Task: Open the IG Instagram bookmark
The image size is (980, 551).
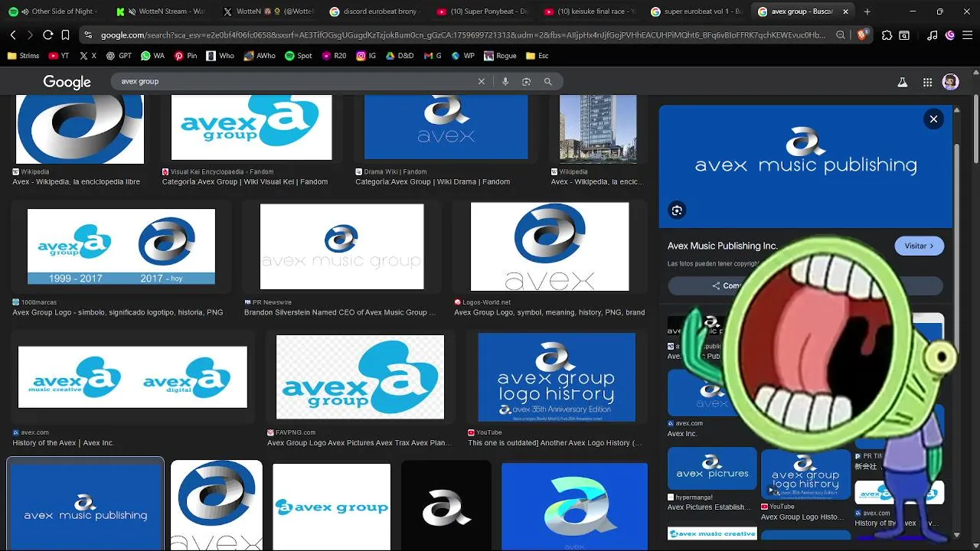Action: 366,56
